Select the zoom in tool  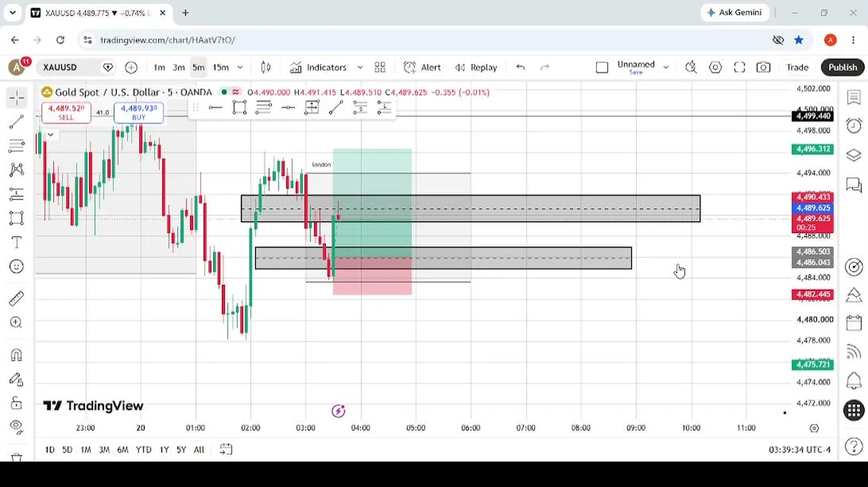click(x=17, y=323)
